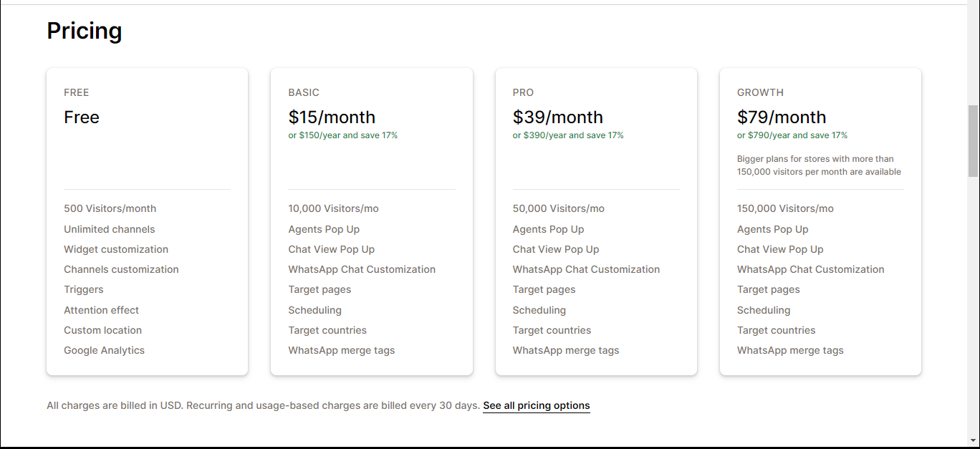Click 50,000 Visitors/mo in Pro plan
The height and width of the screenshot is (449, 980).
[x=559, y=208]
